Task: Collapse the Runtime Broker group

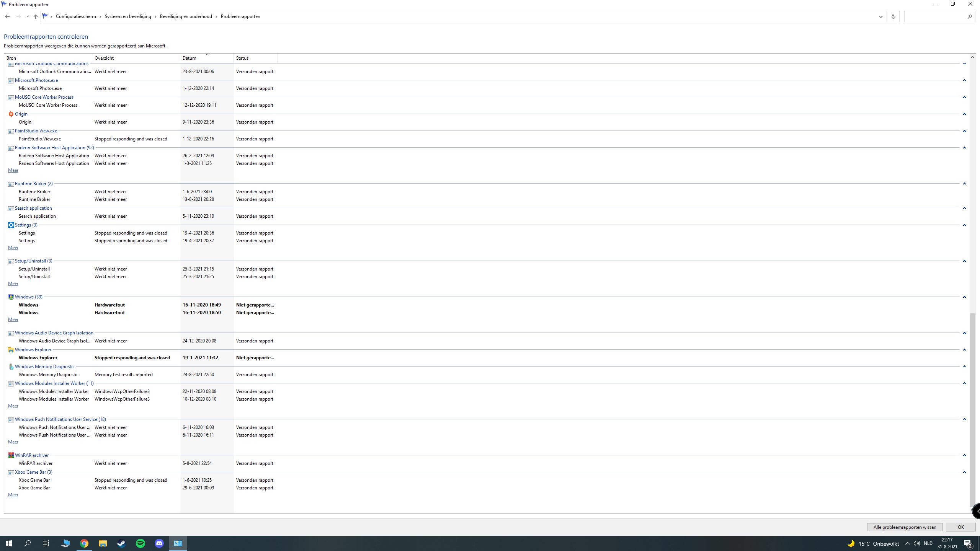Action: coord(964,184)
